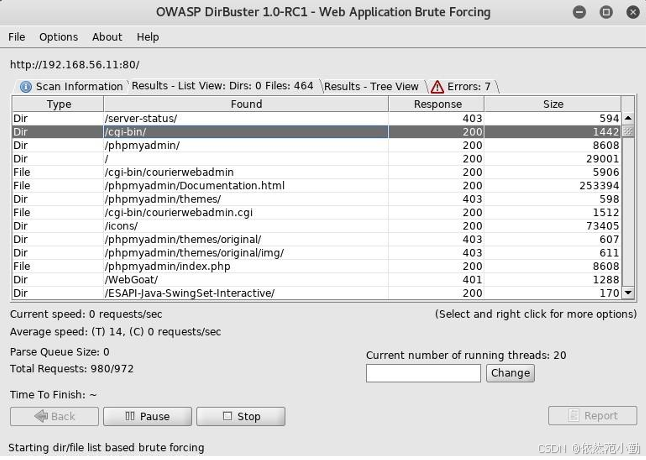Click the red warning triangle icon on Errors tab
Image resolution: width=646 pixels, height=460 pixels.
pos(437,87)
